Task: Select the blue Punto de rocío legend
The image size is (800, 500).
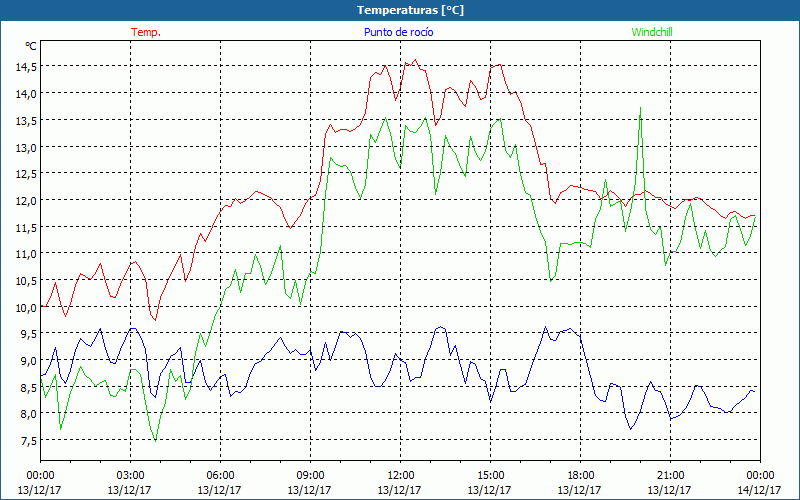Action: (x=398, y=32)
